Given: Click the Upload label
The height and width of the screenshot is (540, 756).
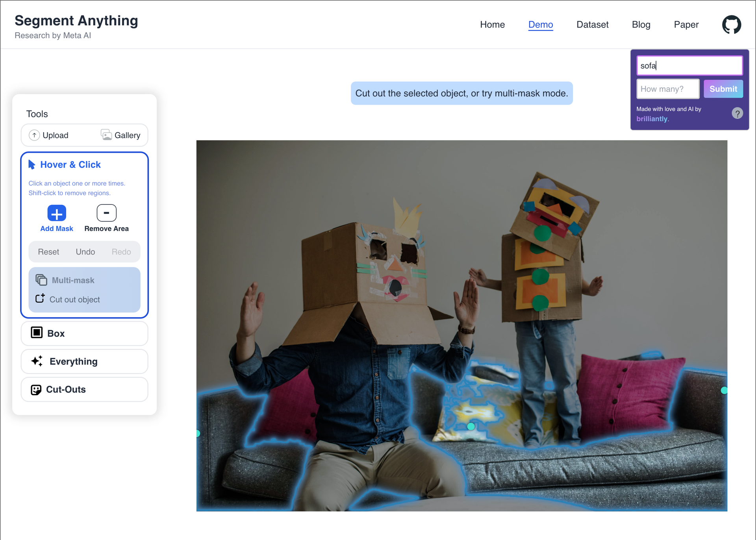Looking at the screenshot, I should click(56, 135).
